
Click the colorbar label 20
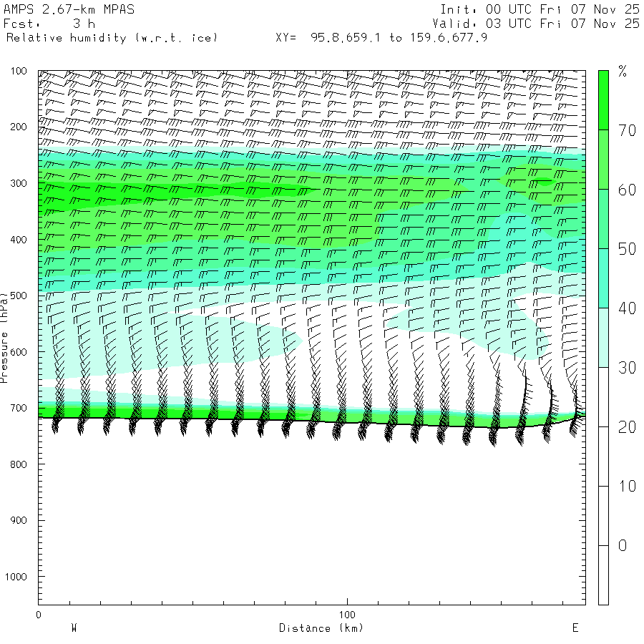(x=627, y=428)
